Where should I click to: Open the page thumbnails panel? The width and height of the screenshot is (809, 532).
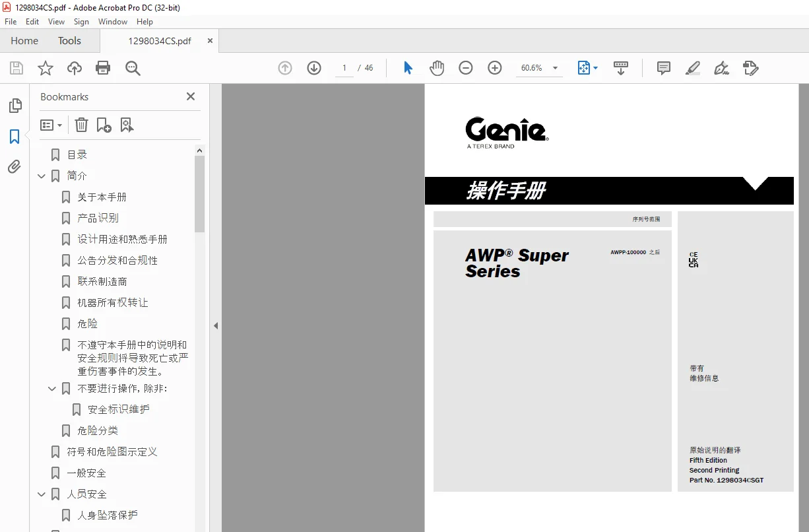[x=15, y=106]
